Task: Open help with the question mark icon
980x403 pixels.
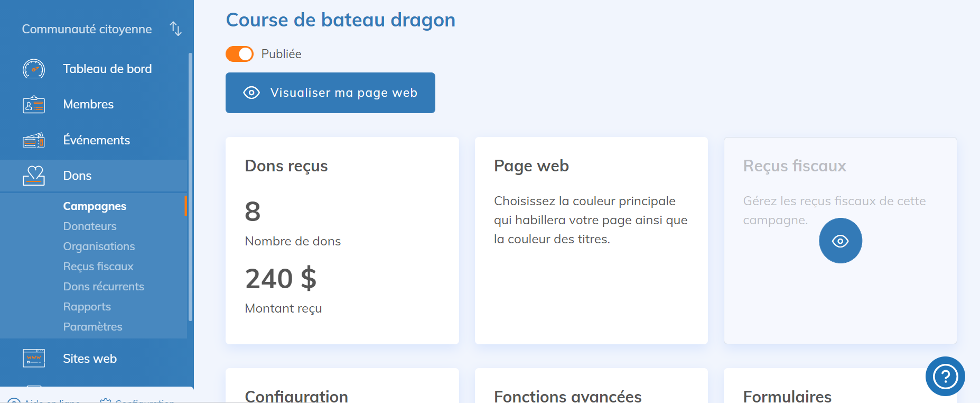Action: tap(945, 376)
